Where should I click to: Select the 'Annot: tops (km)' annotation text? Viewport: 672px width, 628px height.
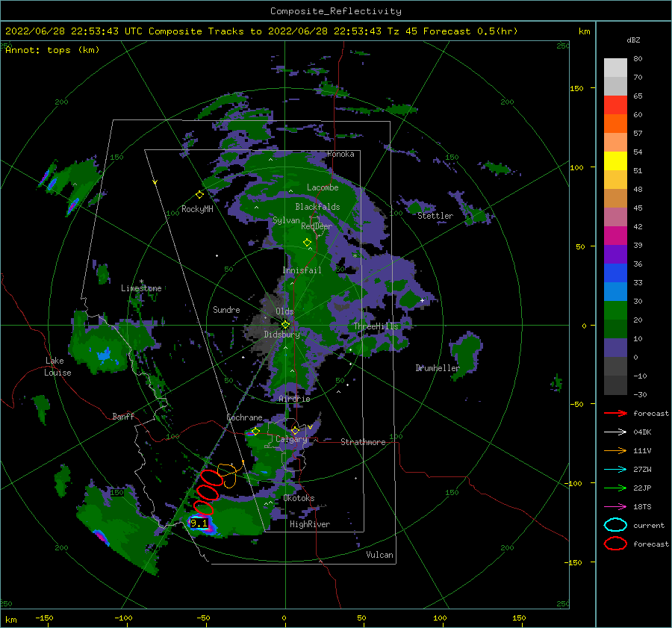[x=52, y=50]
